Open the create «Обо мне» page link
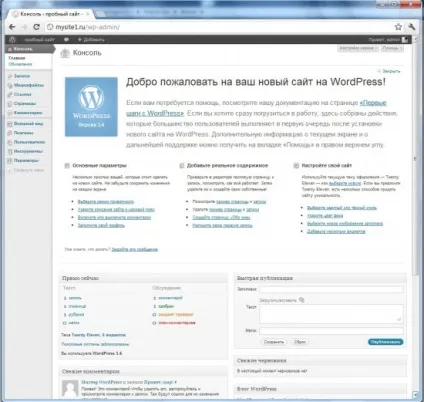 point(221,217)
